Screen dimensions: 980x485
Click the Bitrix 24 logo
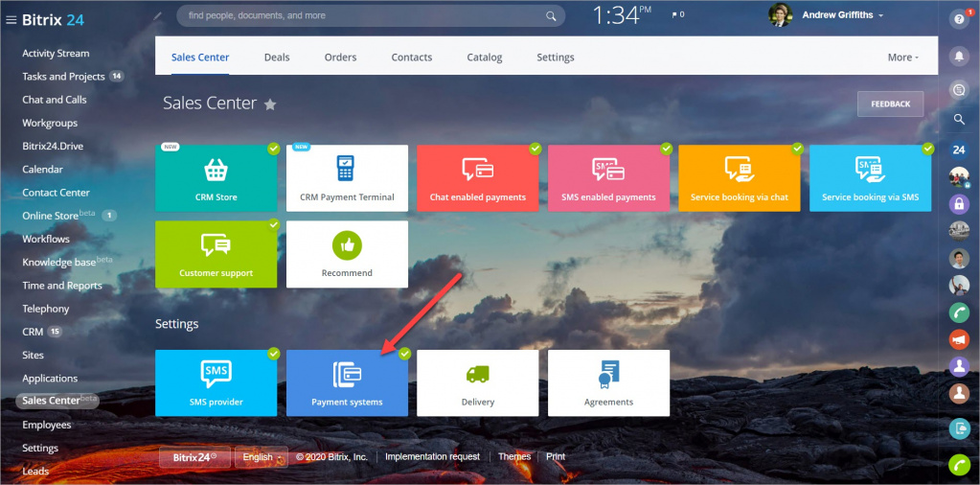pyautogui.click(x=53, y=20)
